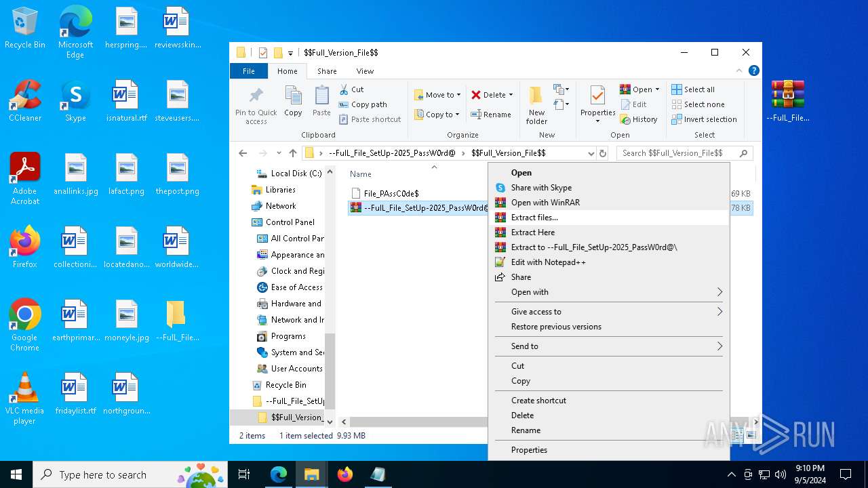This screenshot has width=868, height=488.
Task: Click Invert selection in ribbon
Action: pos(704,119)
